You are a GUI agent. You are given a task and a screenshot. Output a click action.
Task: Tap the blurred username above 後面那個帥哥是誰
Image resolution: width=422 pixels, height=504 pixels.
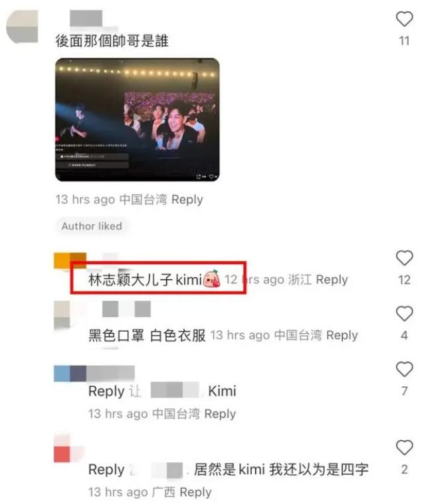pyautogui.click(x=86, y=19)
